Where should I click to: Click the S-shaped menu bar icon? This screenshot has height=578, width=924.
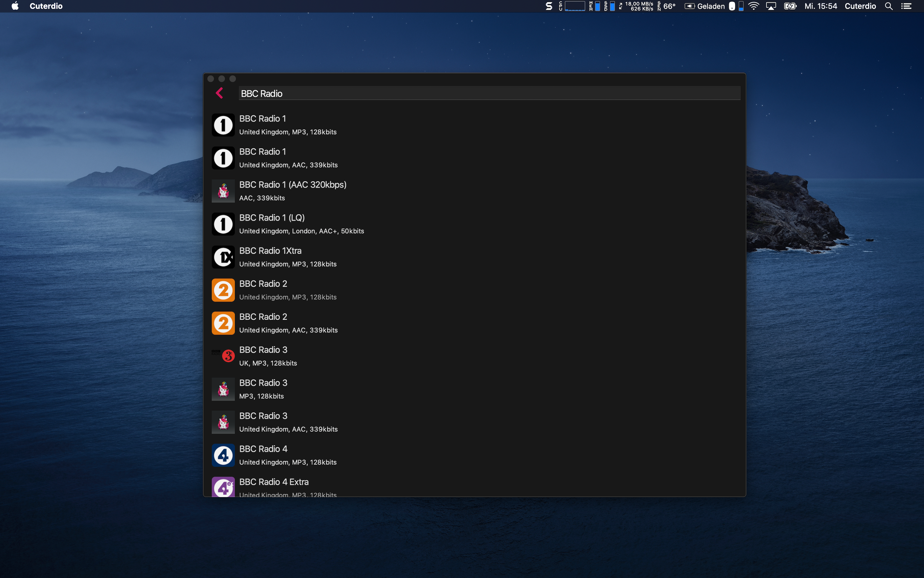click(549, 6)
